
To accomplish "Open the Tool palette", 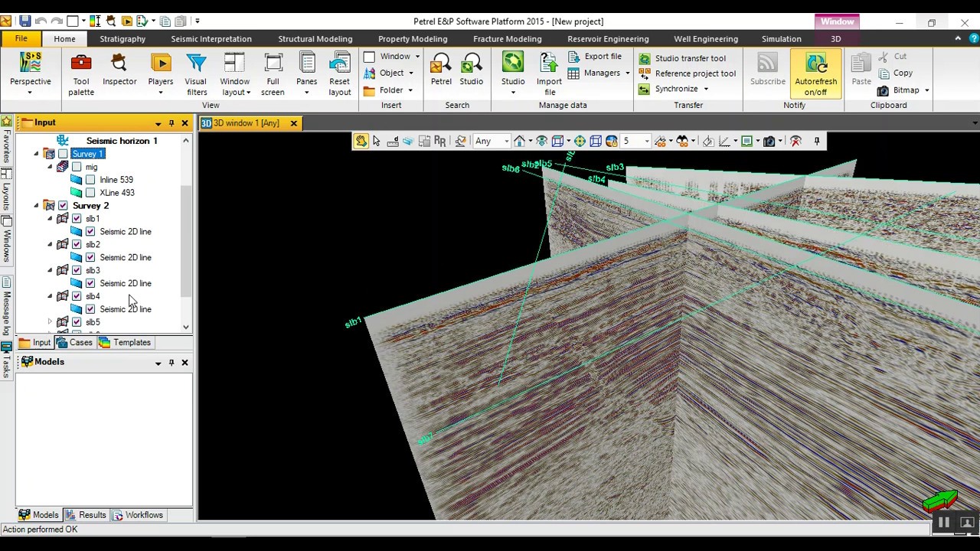I will coord(80,74).
